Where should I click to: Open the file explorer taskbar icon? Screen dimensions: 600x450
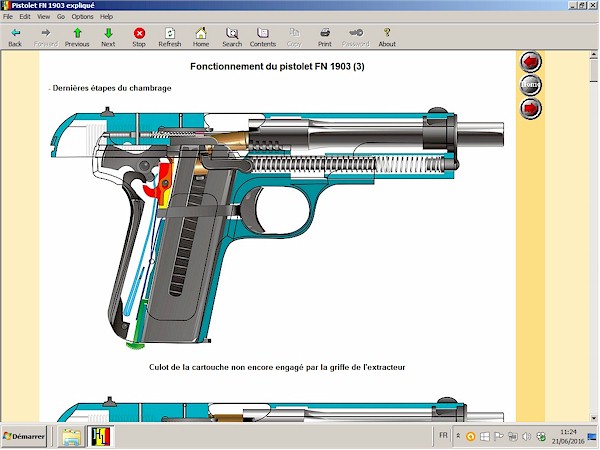point(72,437)
